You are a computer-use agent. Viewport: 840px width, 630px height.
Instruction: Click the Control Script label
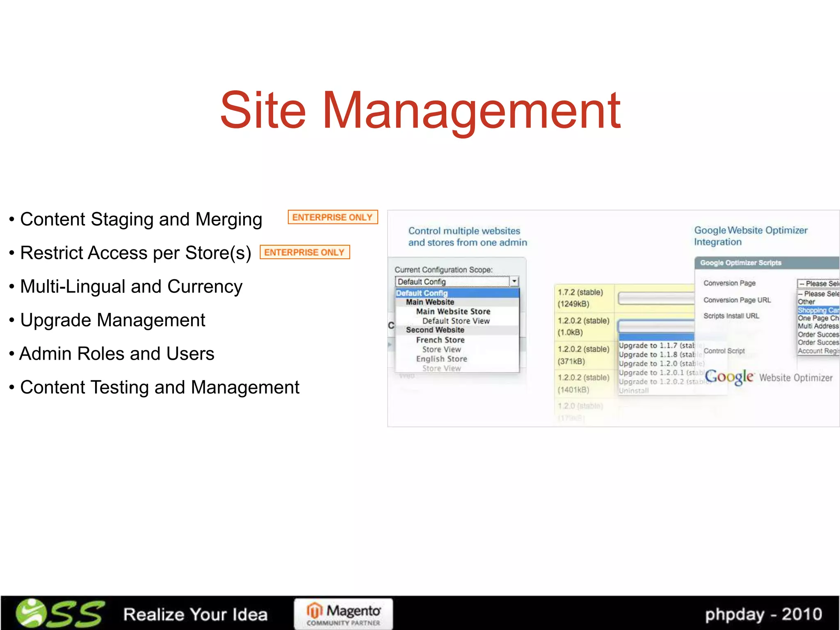pos(724,351)
